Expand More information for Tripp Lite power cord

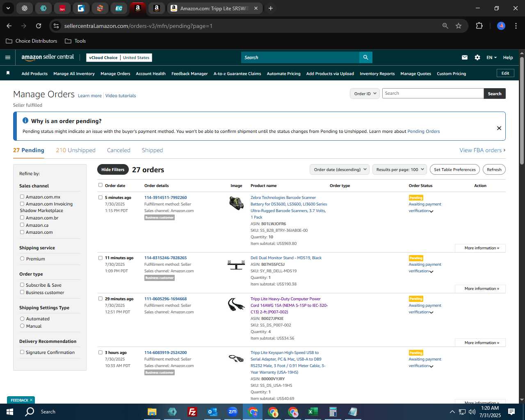click(x=480, y=343)
